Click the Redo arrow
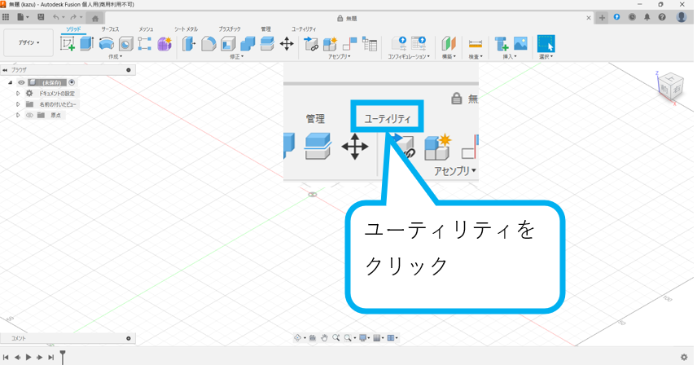The height and width of the screenshot is (365, 698). (x=73, y=17)
